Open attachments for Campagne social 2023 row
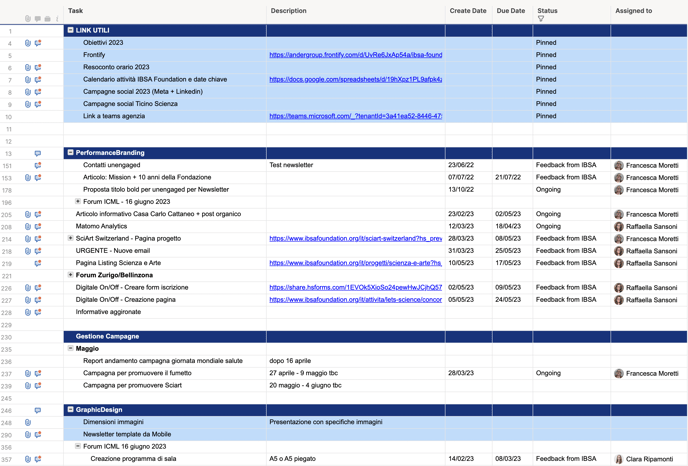This screenshot has width=688, height=466. pos(28,92)
